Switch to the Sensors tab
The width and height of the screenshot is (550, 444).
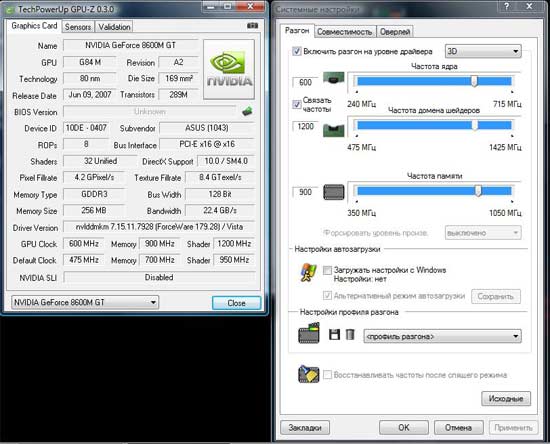pyautogui.click(x=78, y=27)
